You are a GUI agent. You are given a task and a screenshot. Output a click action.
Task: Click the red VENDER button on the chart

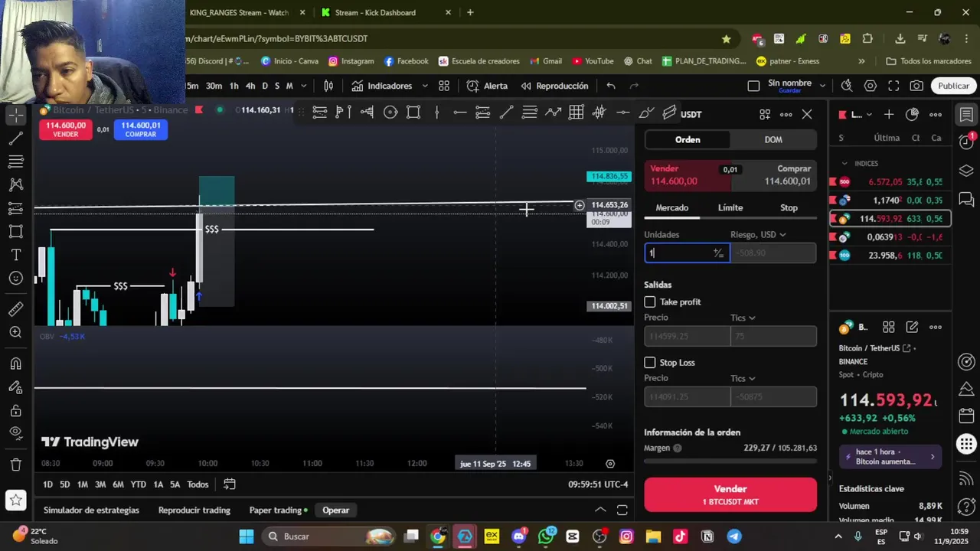65,129
